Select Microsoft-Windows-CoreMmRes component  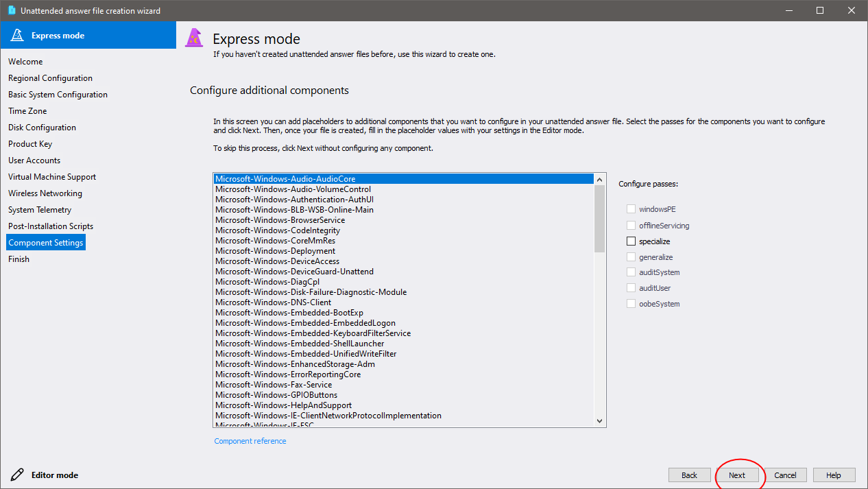pyautogui.click(x=403, y=241)
